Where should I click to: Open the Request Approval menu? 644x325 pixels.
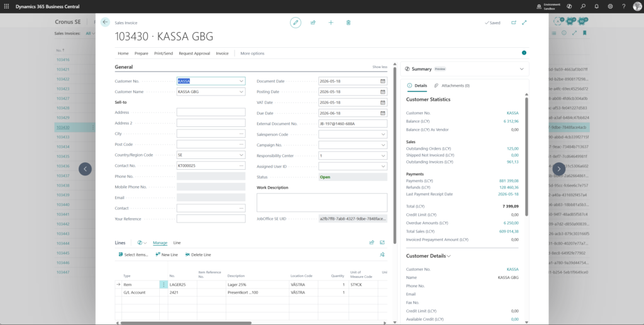click(194, 53)
